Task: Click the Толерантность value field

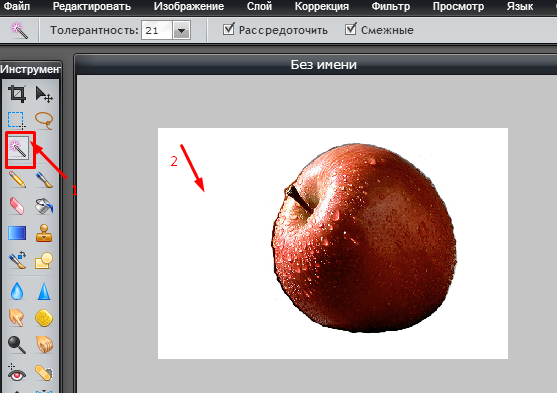Action: tap(157, 30)
